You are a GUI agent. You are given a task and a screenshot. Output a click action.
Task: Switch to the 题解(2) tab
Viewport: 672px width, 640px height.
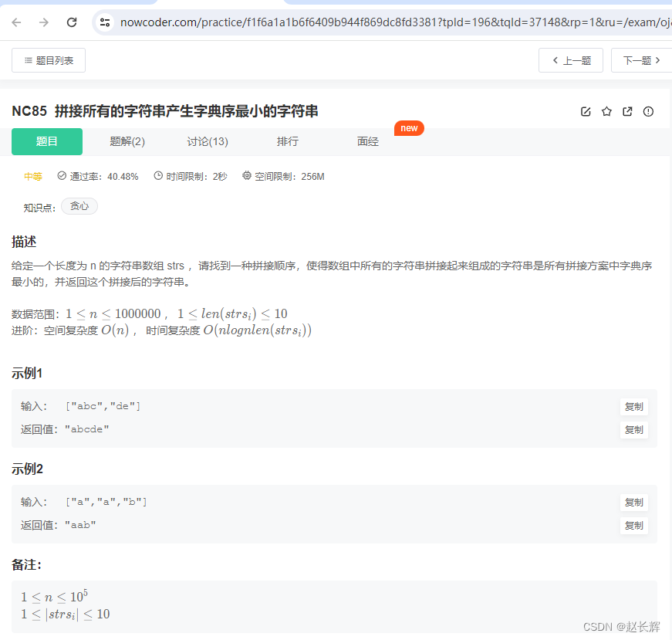coord(127,141)
